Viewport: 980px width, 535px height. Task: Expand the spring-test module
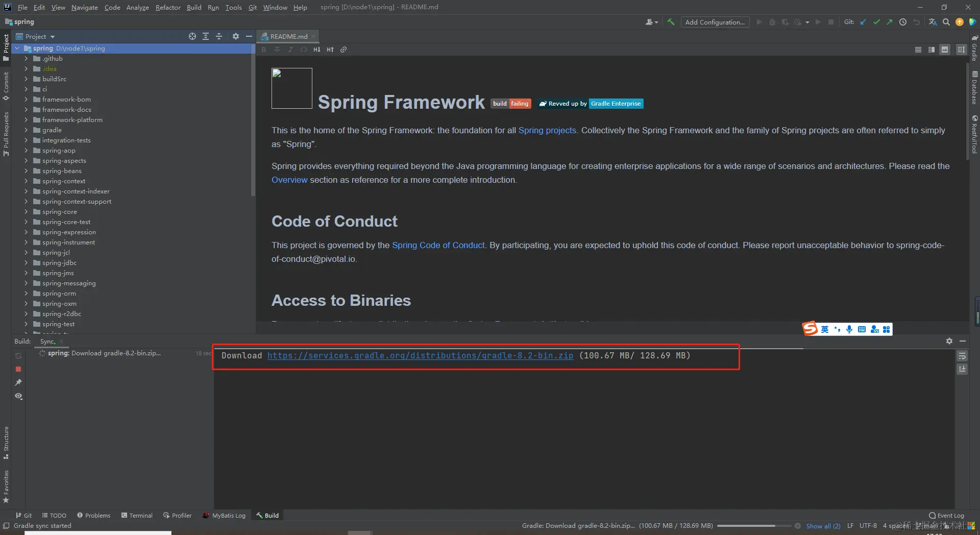(26, 324)
